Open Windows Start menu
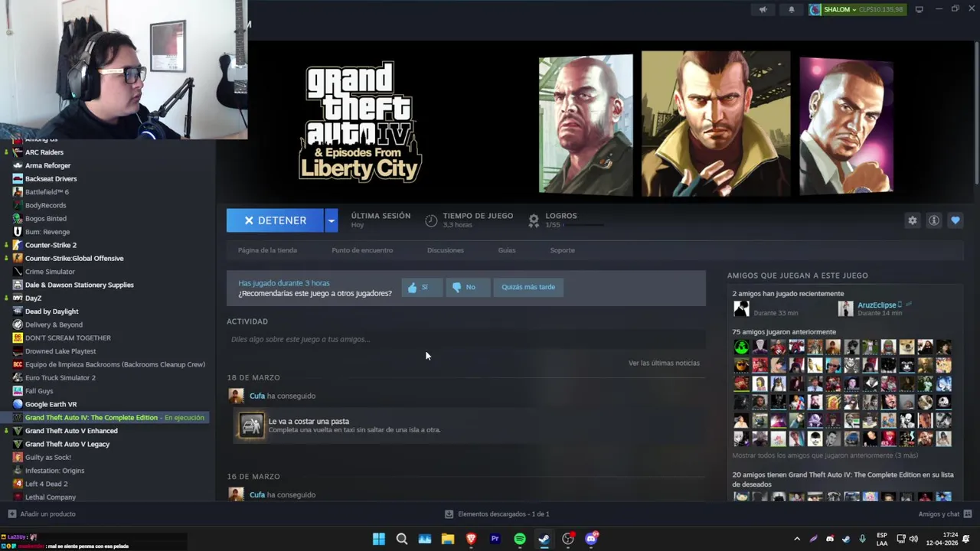Screen dimensions: 980x551 379,539
